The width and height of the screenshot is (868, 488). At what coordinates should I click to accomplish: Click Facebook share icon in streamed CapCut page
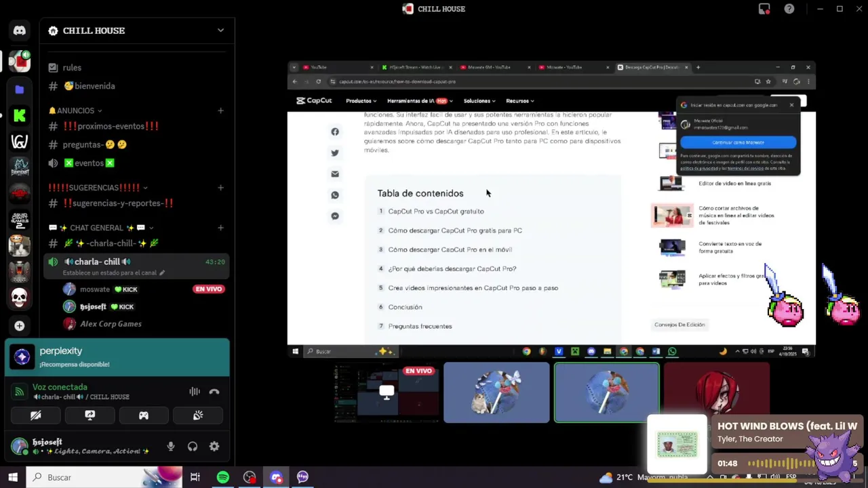pyautogui.click(x=335, y=132)
